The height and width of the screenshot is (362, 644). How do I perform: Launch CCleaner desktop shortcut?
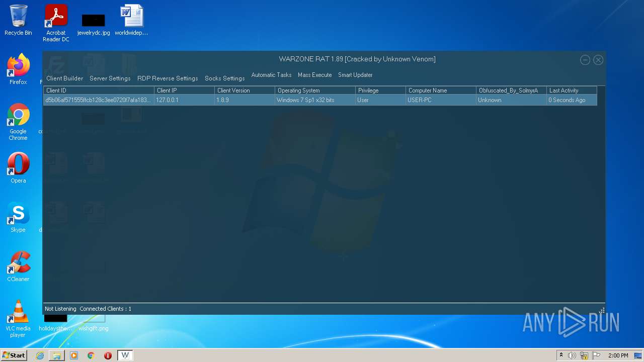pos(18,266)
